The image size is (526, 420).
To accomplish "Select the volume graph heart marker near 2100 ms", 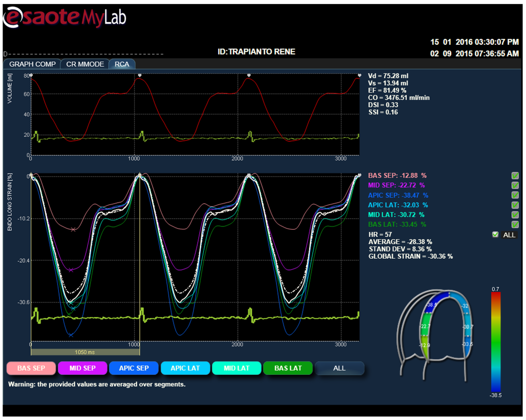I will pos(249,75).
